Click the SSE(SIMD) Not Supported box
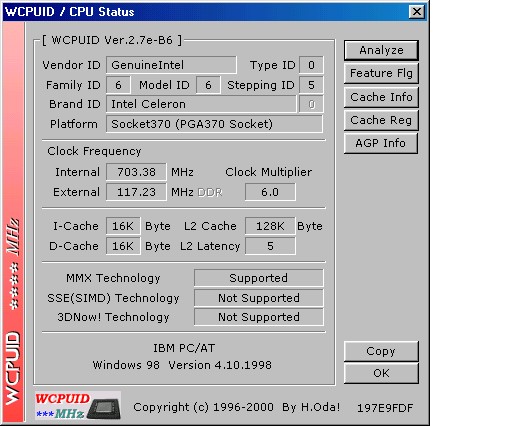Image resolution: width=512 pixels, height=426 pixels. (259, 298)
